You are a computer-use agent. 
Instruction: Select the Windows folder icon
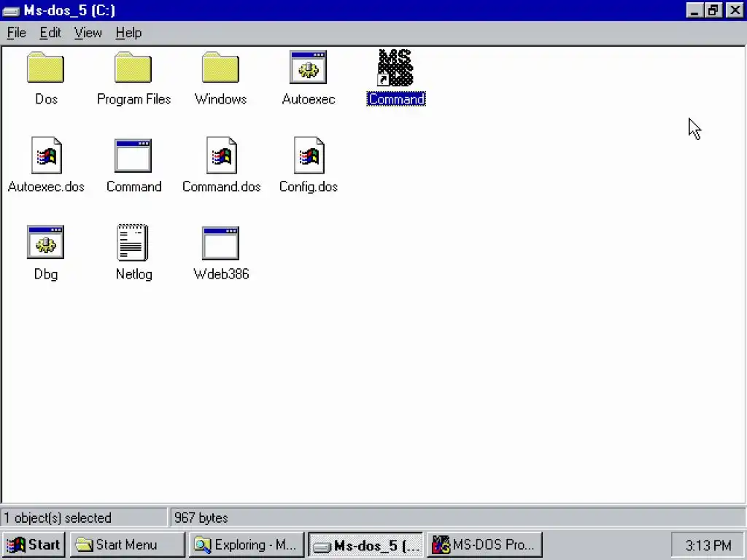pyautogui.click(x=220, y=68)
